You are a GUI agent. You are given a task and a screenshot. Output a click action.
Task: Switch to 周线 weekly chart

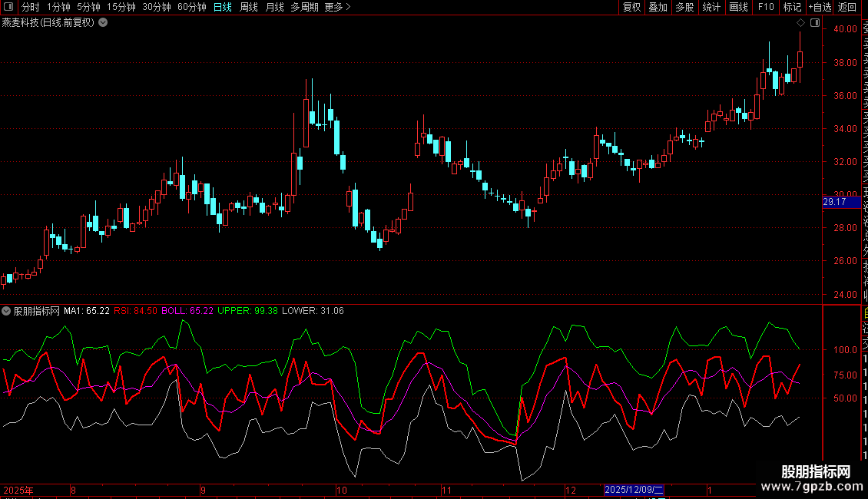pos(249,7)
